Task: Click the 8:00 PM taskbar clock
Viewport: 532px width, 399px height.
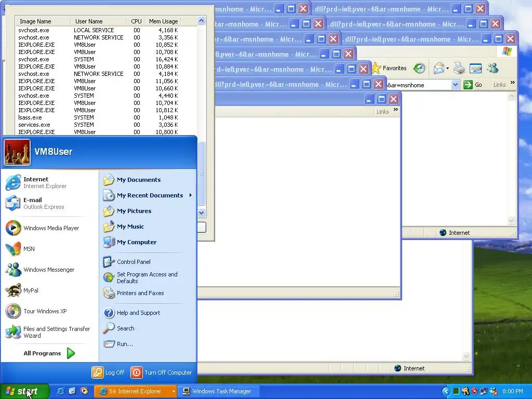Action: (512, 391)
